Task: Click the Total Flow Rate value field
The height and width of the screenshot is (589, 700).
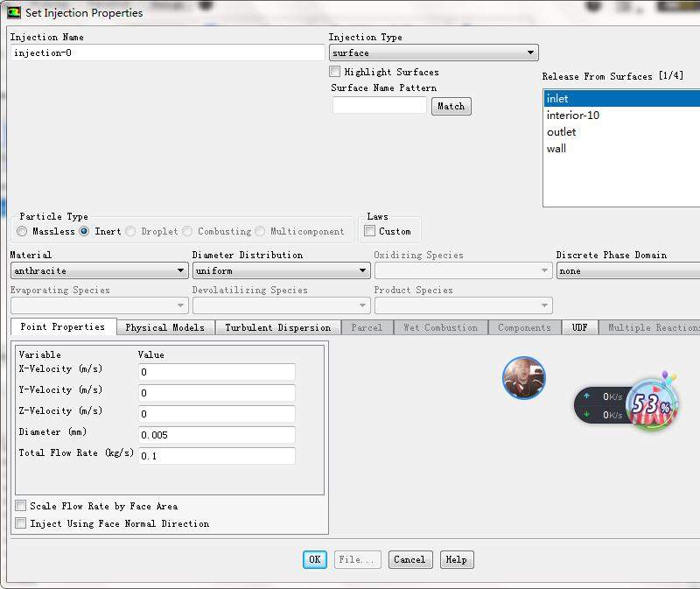Action: pyautogui.click(x=216, y=455)
